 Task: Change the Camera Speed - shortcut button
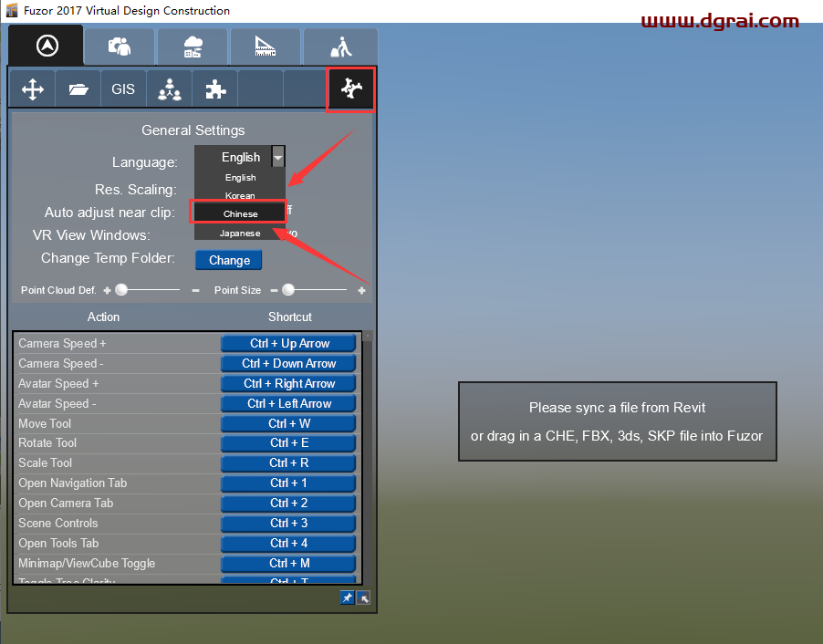coord(288,363)
